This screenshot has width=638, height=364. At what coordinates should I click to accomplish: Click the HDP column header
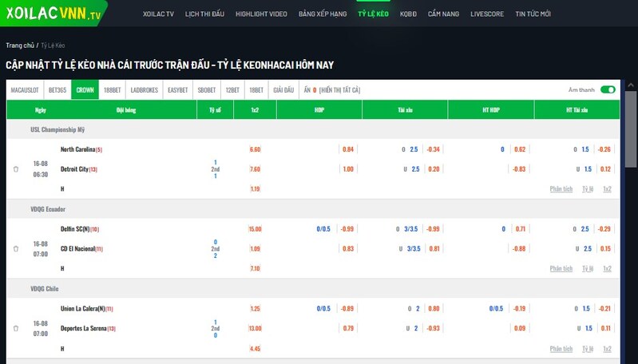tap(319, 110)
